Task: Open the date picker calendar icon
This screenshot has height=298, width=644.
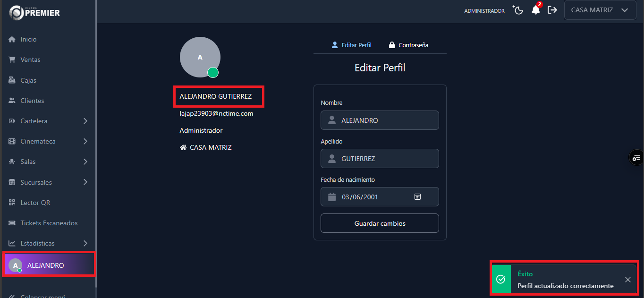Action: 417,197
